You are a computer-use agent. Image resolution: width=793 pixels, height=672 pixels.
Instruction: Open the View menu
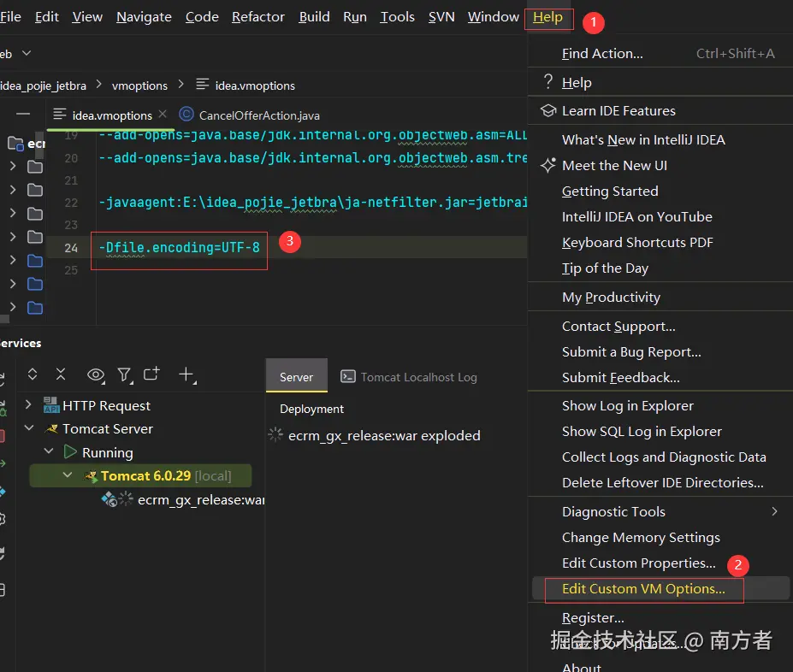click(87, 17)
